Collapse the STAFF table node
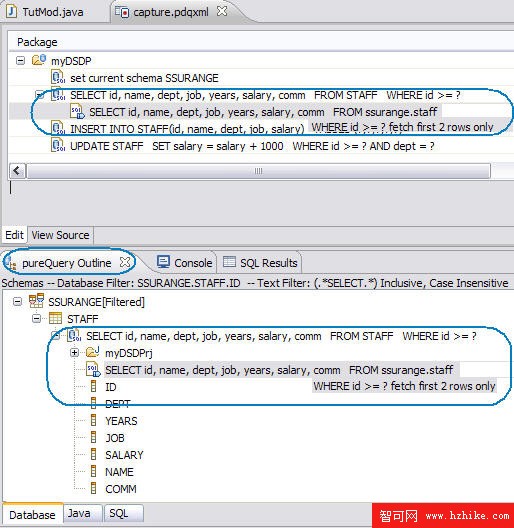 click(37, 319)
